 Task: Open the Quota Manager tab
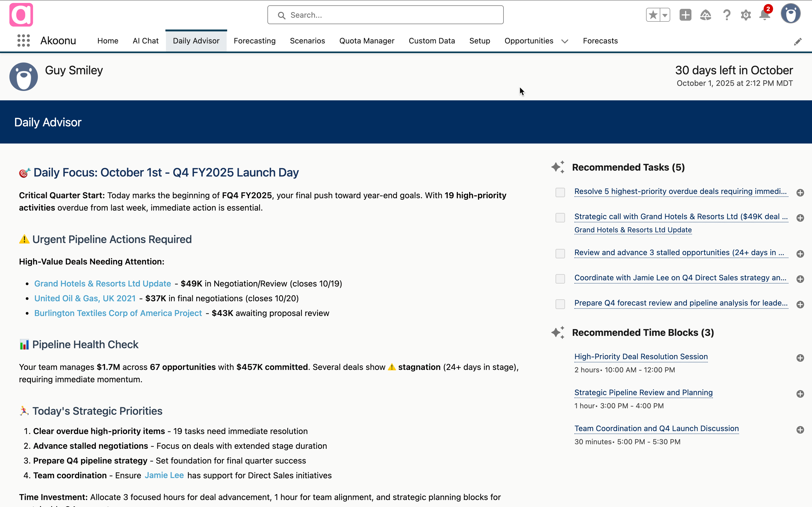[367, 41]
